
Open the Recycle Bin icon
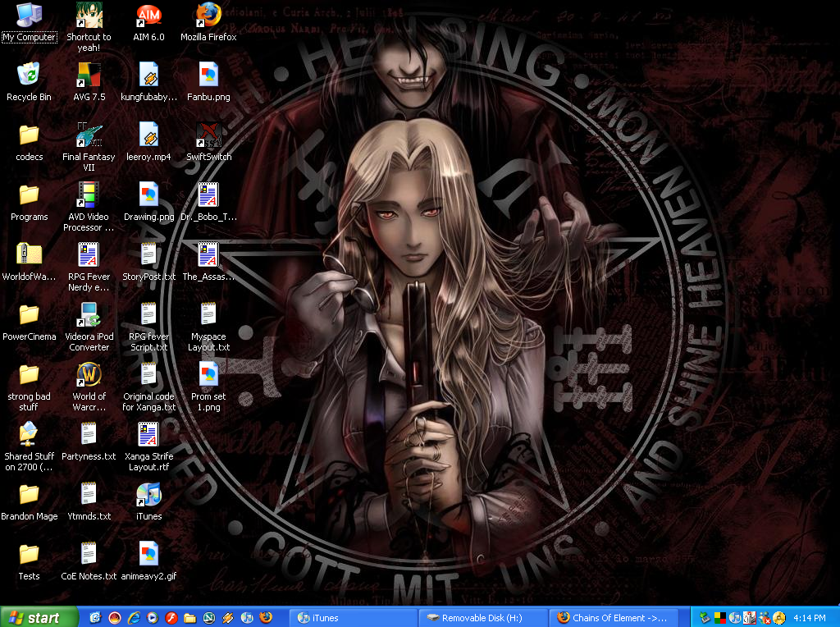pyautogui.click(x=29, y=81)
